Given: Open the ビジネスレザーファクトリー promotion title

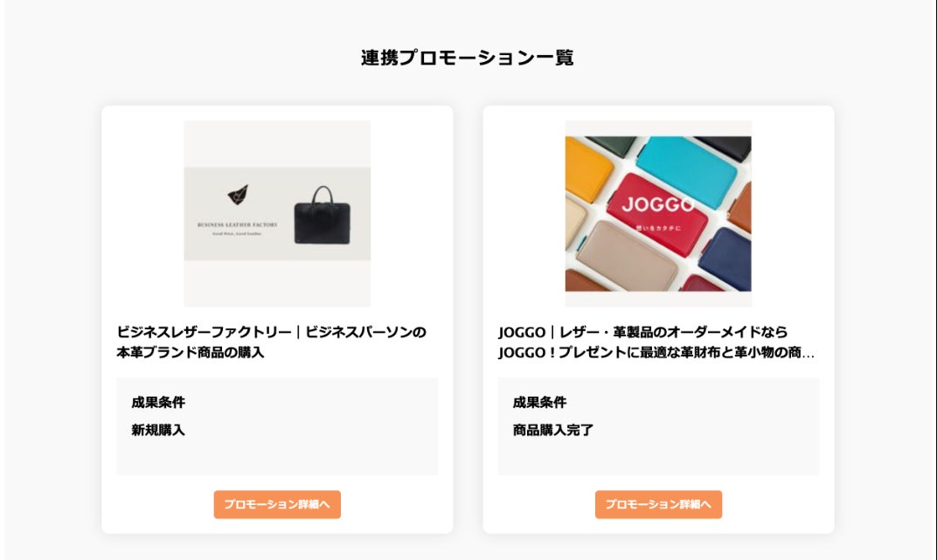Looking at the screenshot, I should (x=272, y=342).
